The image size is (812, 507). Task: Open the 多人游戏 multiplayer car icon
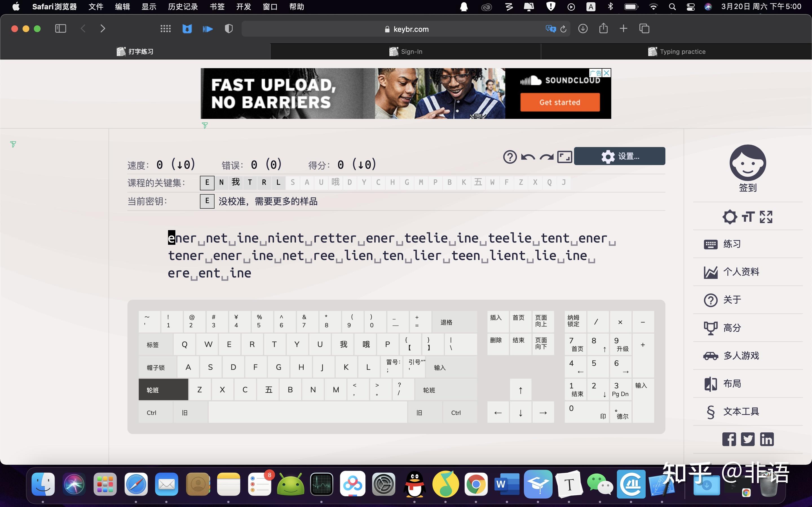[710, 356]
